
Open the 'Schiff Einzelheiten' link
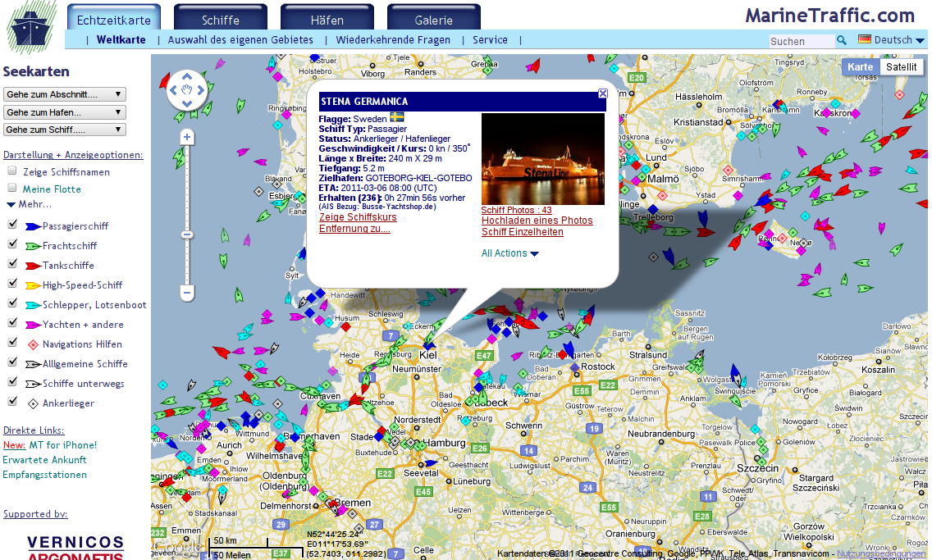point(523,232)
